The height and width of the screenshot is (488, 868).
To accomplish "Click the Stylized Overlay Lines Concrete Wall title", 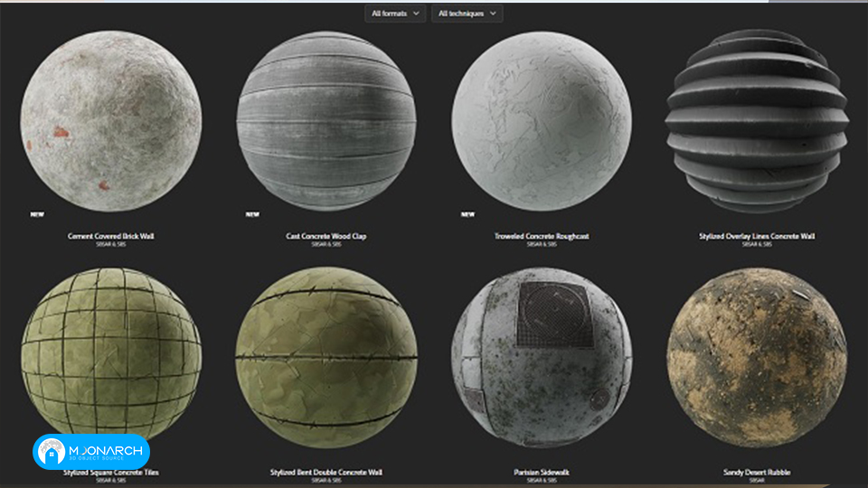I will (757, 236).
